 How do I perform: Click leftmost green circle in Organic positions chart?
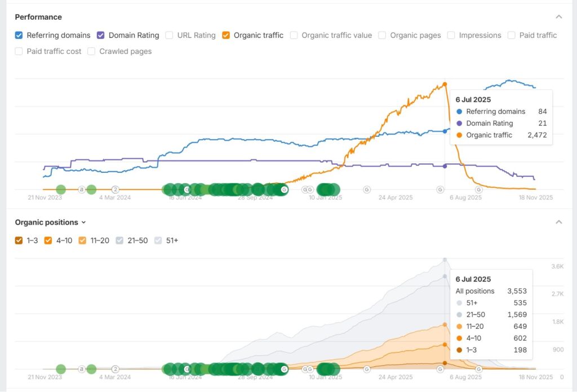[x=61, y=369]
